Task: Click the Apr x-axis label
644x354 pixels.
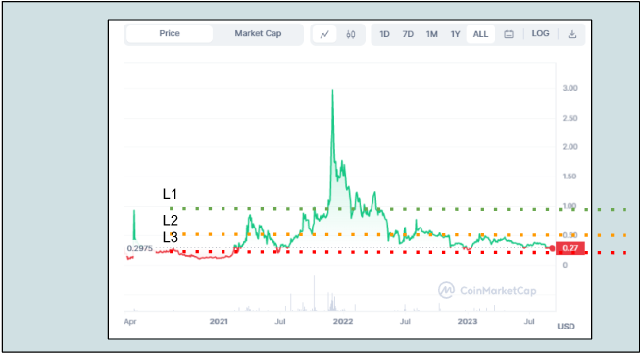Action: pos(130,321)
